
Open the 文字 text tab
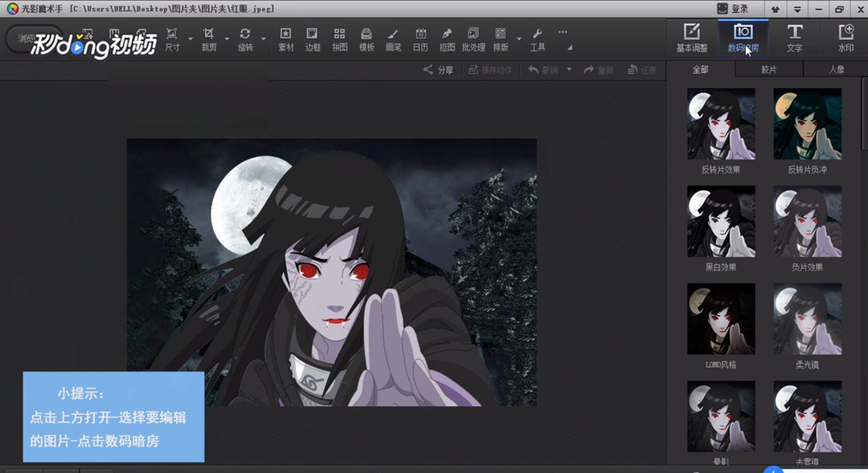(794, 38)
